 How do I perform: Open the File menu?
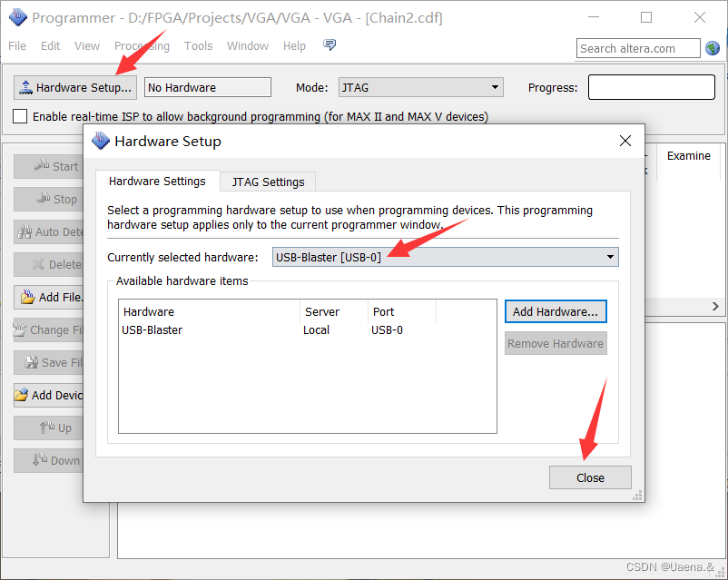17,46
